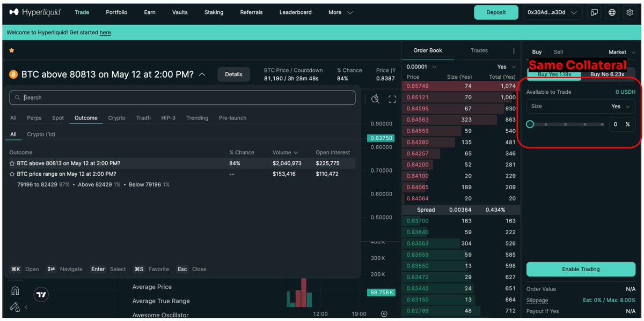The width and height of the screenshot is (644, 321).
Task: Select the Average Price indicator
Action: [x=152, y=287]
